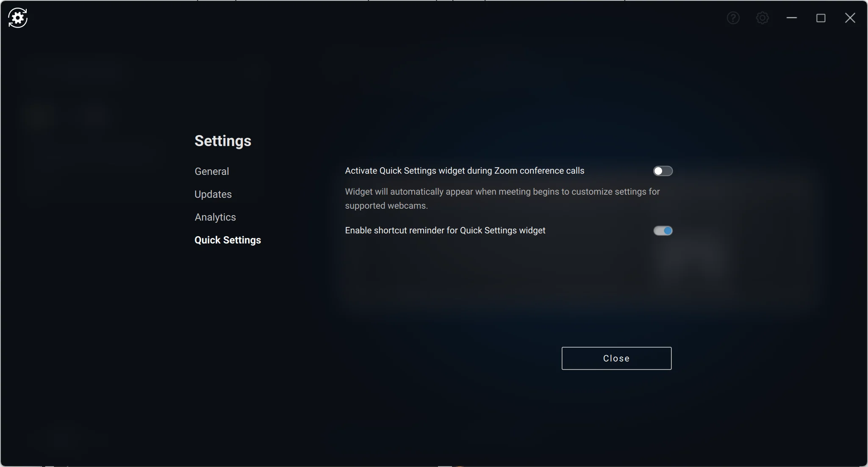Switch to the Updates section
The height and width of the screenshot is (467, 868).
point(213,194)
